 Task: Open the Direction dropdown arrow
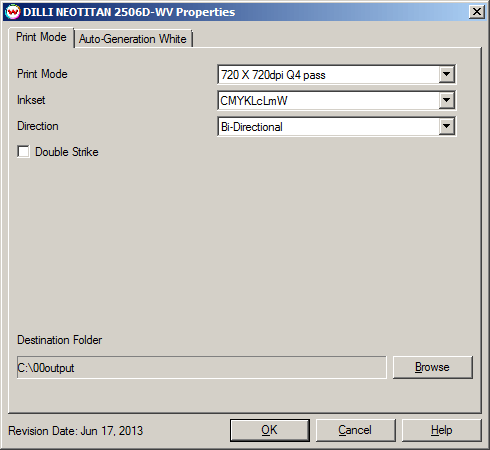point(447,126)
